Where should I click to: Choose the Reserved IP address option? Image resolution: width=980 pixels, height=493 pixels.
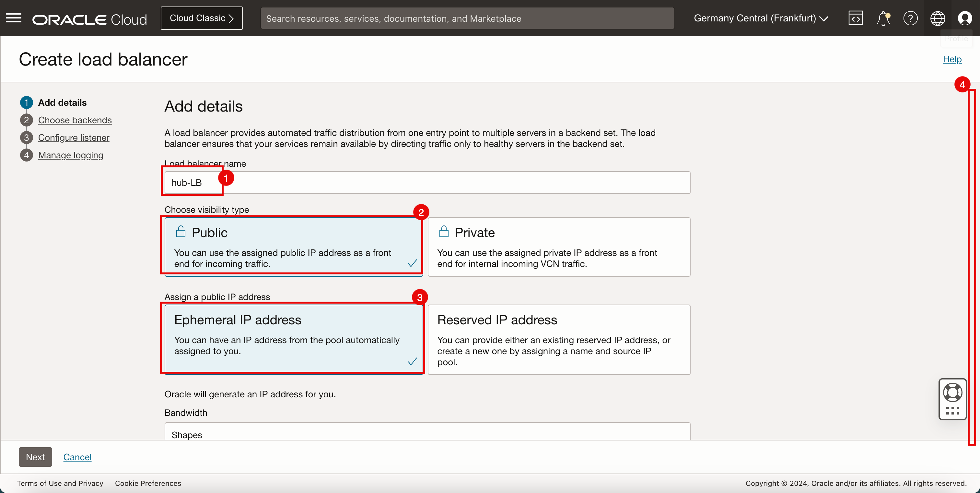pyautogui.click(x=558, y=339)
